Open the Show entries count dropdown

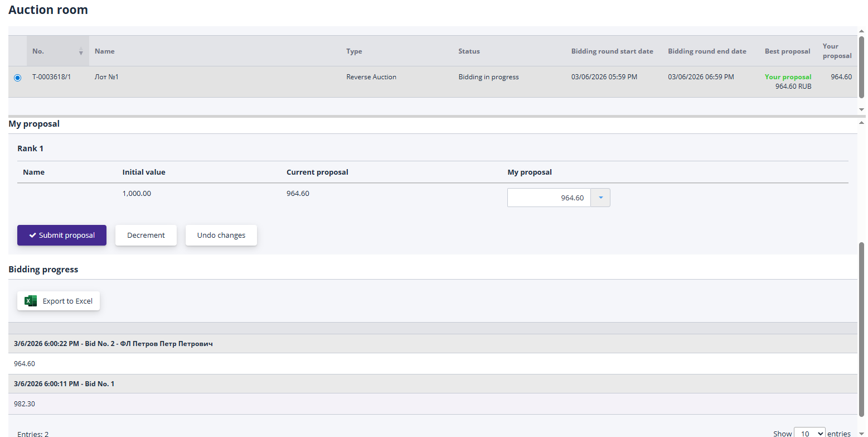click(x=809, y=433)
